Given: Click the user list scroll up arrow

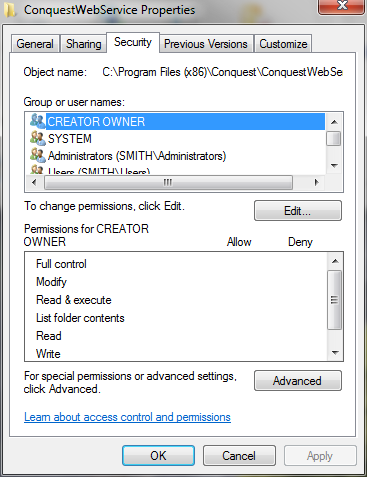Looking at the screenshot, I should pos(334,122).
